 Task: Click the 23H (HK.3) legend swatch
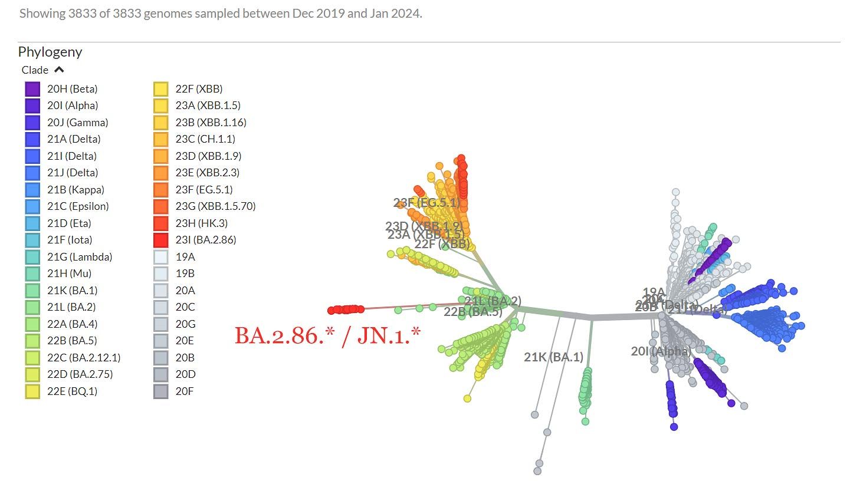tap(161, 223)
